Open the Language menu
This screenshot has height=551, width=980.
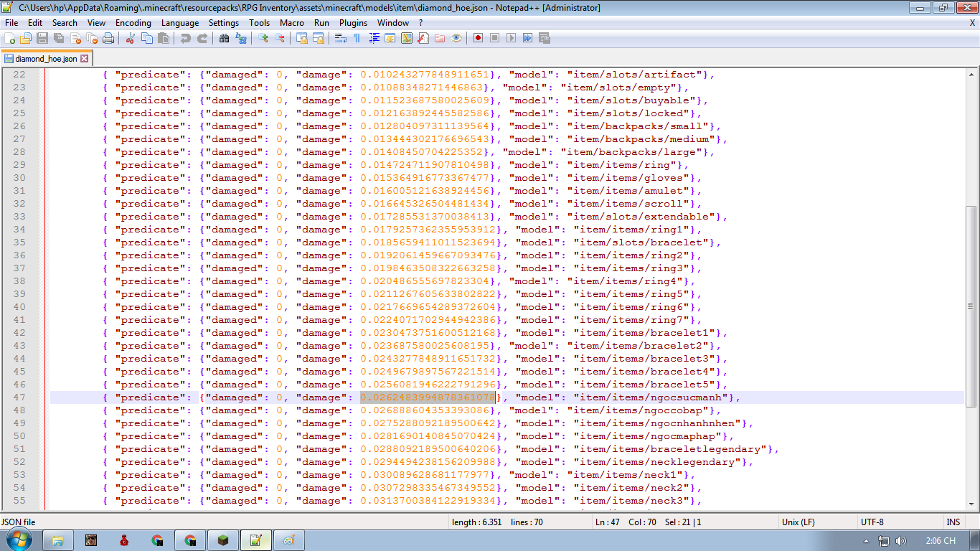click(179, 22)
